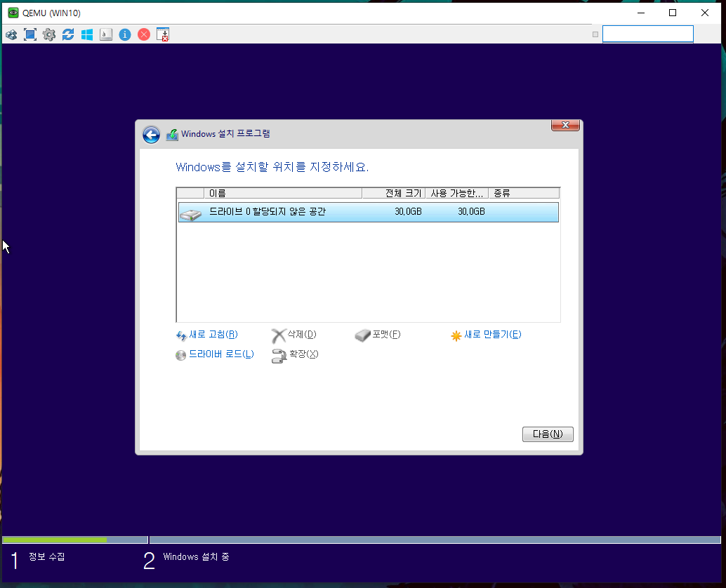Click the window with red X icon
This screenshot has width=726, height=588.
pos(163,34)
